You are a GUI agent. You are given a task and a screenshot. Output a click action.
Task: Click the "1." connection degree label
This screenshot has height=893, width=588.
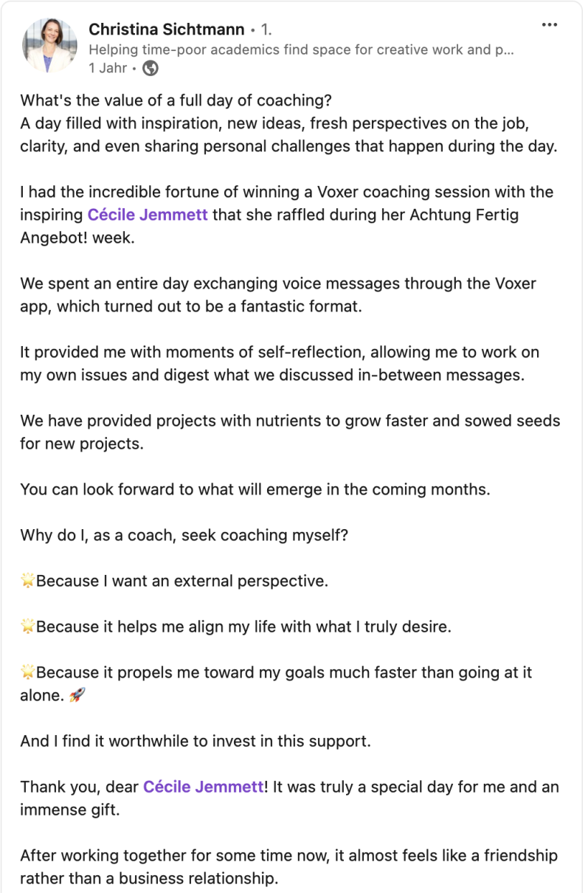click(266, 30)
